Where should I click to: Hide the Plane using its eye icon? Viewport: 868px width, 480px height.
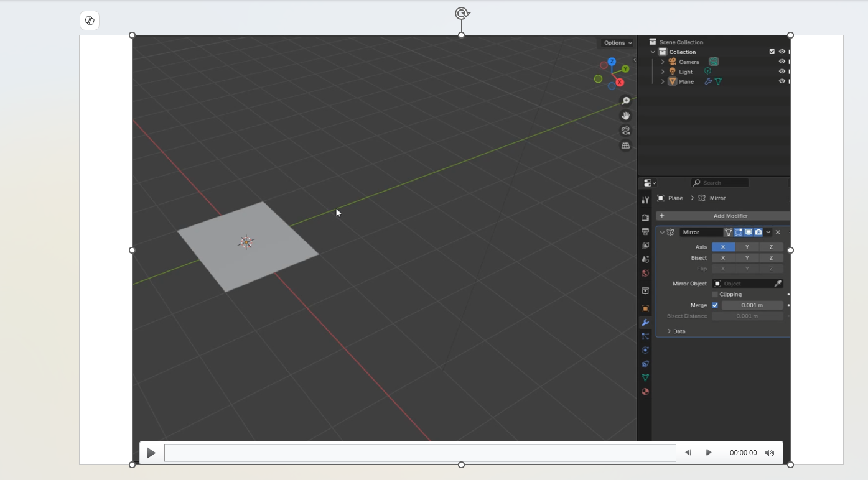(x=782, y=81)
